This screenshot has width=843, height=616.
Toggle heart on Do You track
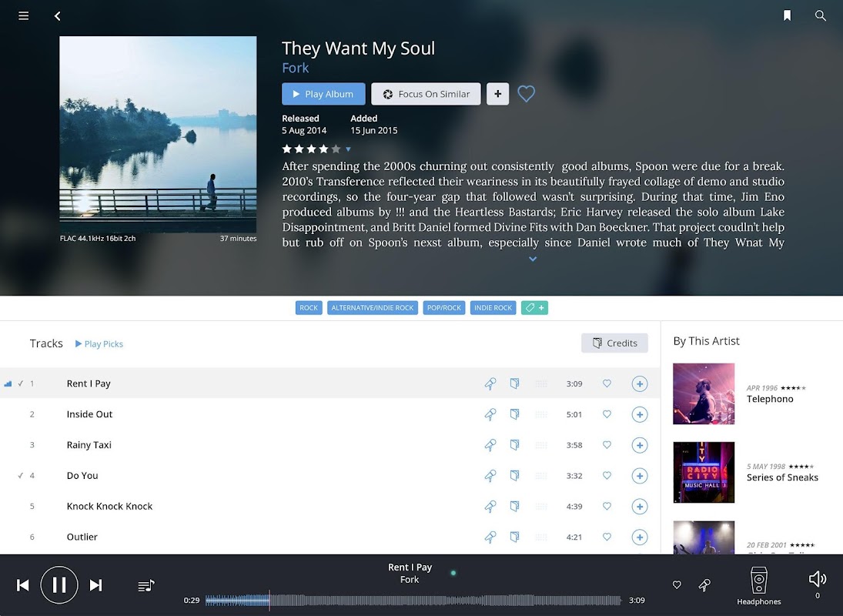[x=607, y=476]
